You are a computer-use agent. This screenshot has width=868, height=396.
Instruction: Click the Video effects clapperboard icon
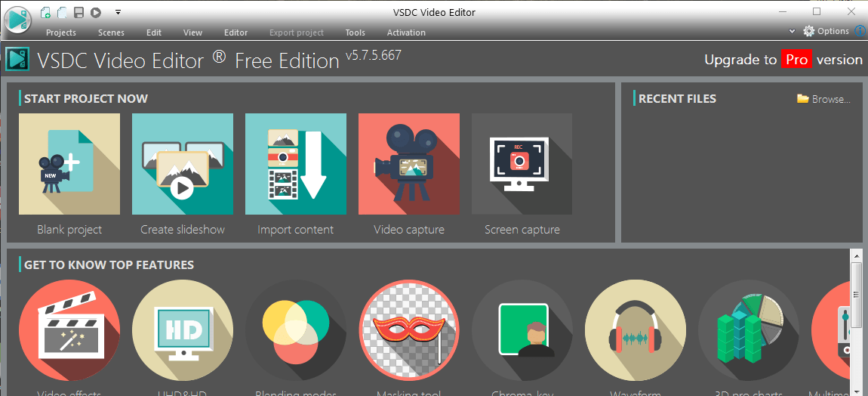pos(69,330)
